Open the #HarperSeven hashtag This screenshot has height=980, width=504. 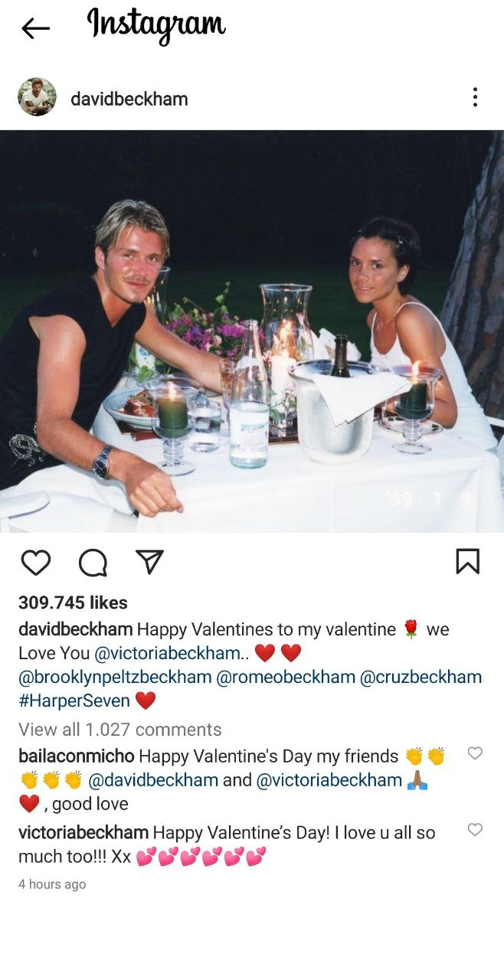[x=74, y=701]
